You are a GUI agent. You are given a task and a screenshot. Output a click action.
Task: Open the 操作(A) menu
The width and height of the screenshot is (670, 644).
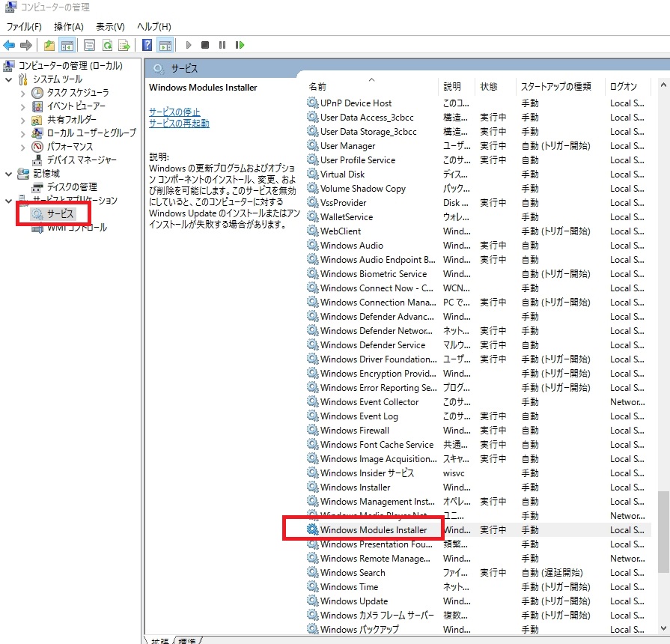tap(69, 27)
